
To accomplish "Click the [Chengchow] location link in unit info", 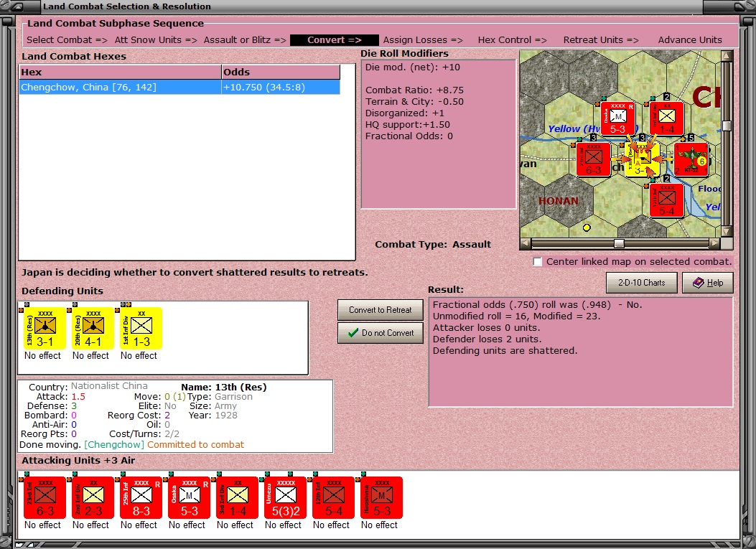I will pyautogui.click(x=114, y=445).
